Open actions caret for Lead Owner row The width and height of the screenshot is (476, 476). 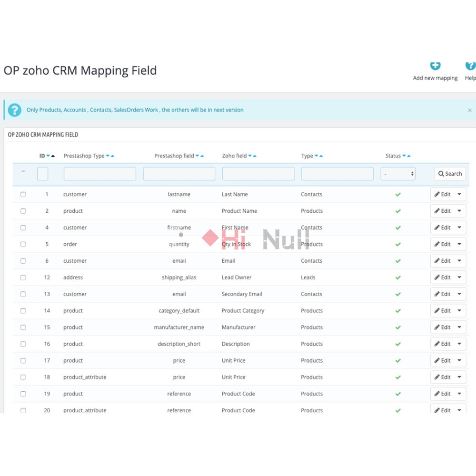(459, 278)
